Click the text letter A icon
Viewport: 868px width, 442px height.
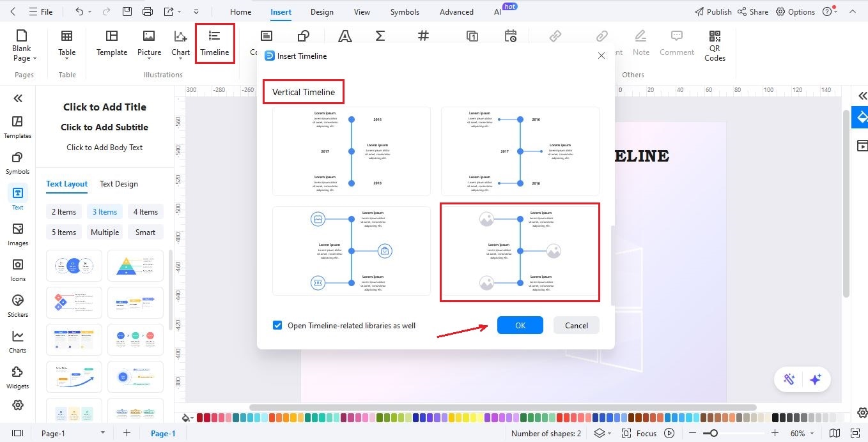(345, 36)
